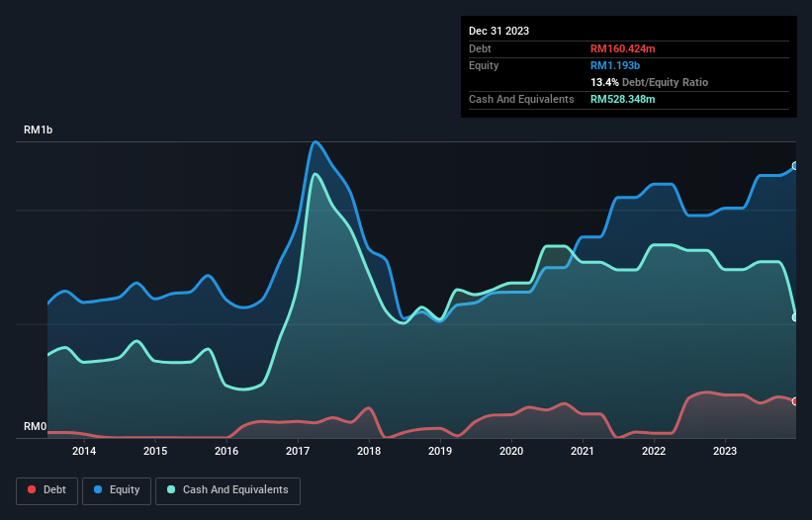Click the RM528.348m cash value

(622, 99)
